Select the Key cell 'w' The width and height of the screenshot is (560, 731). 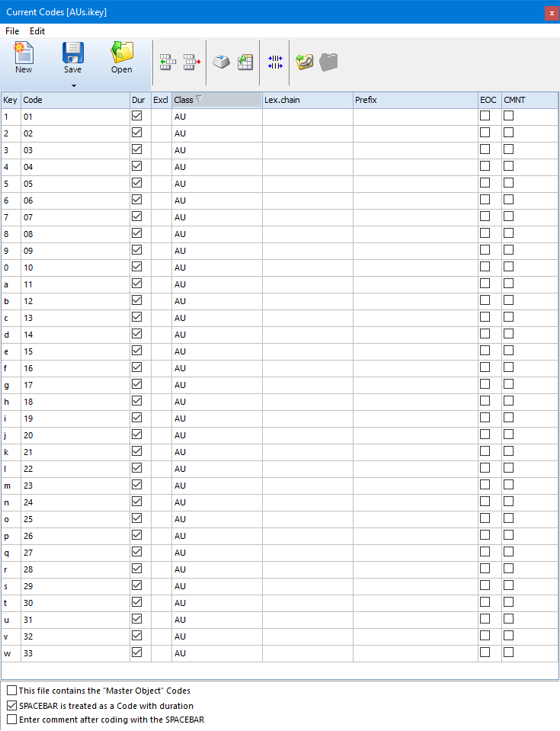(x=11, y=653)
